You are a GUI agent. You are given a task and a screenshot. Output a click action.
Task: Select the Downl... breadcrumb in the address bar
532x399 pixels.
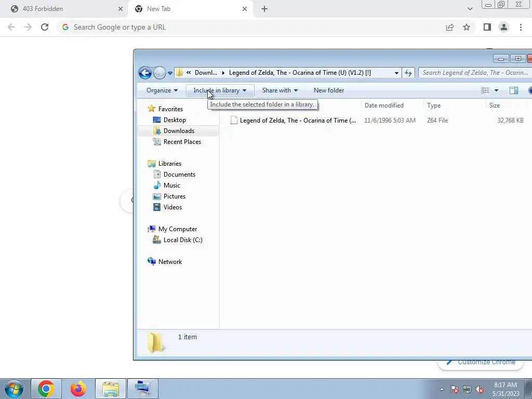[206, 73]
